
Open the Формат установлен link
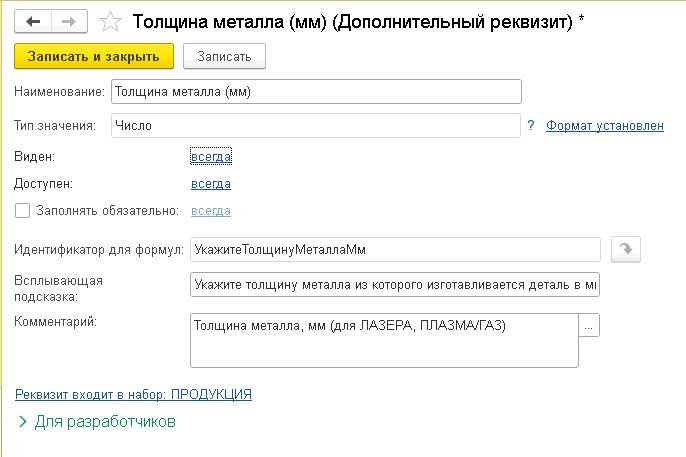click(x=604, y=125)
